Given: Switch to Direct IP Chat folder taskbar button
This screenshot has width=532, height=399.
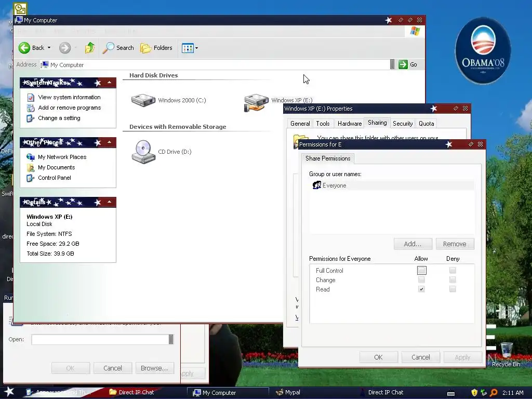Looking at the screenshot, I should (x=131, y=392).
